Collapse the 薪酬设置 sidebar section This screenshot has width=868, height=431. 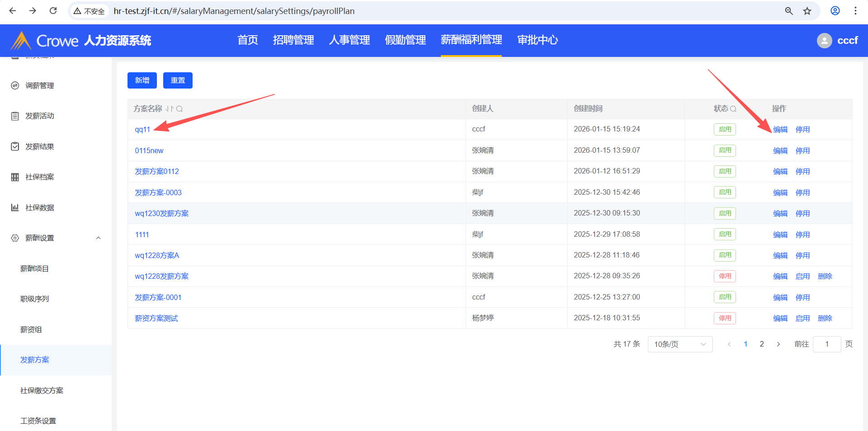[98, 238]
